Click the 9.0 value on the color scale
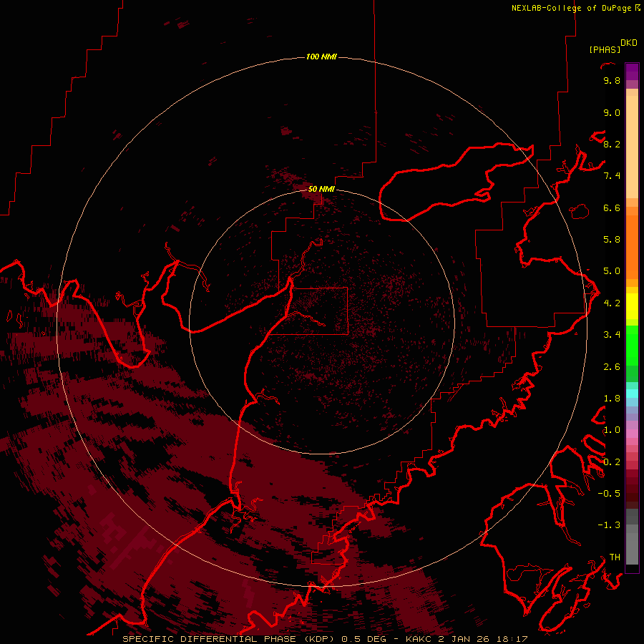Screen dimensions: 644x644 click(612, 112)
